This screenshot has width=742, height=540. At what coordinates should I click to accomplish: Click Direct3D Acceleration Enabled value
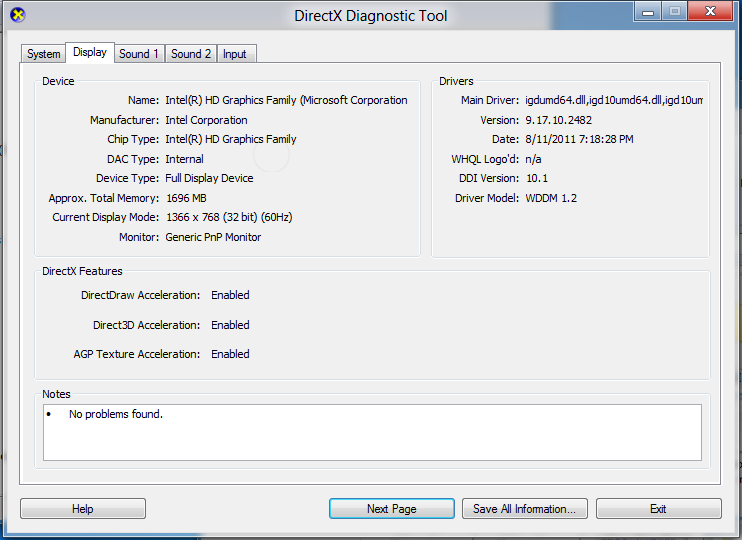point(230,325)
